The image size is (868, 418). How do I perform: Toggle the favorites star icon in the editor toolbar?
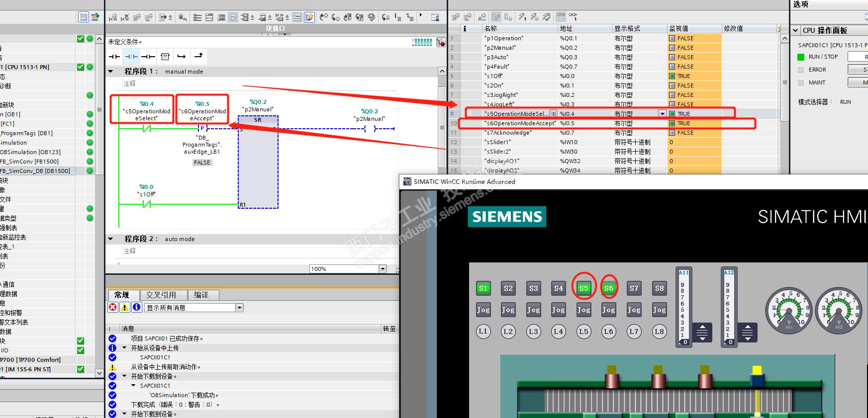[309, 17]
